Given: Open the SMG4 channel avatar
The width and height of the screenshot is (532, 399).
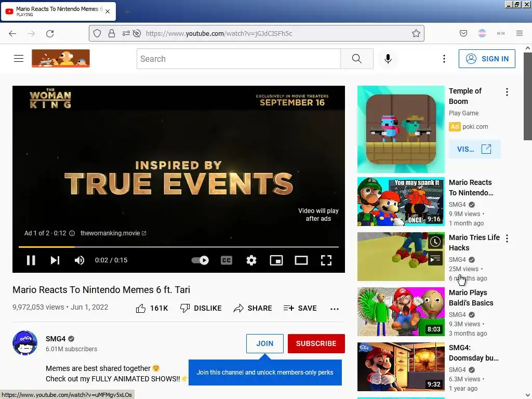Looking at the screenshot, I should (25, 343).
